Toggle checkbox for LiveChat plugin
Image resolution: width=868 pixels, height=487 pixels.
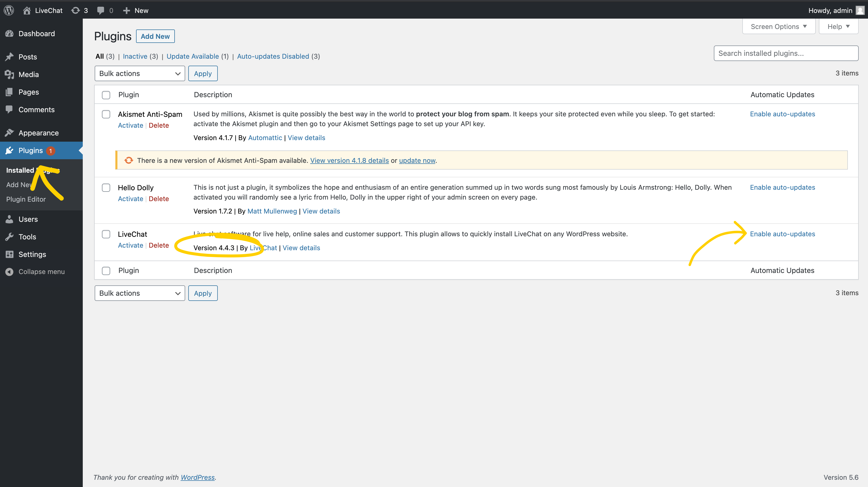[x=106, y=234]
